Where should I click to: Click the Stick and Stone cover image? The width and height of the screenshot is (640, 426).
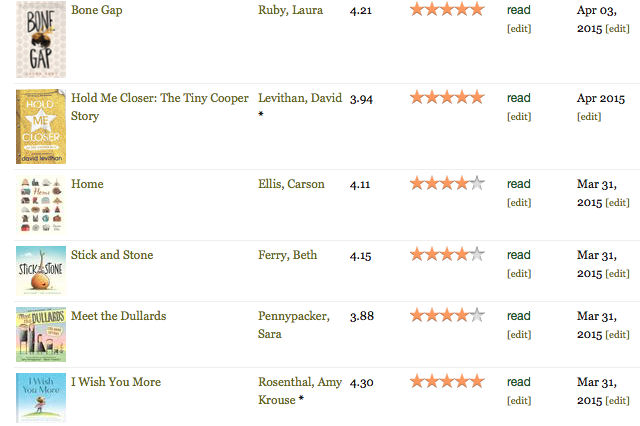[x=40, y=271]
